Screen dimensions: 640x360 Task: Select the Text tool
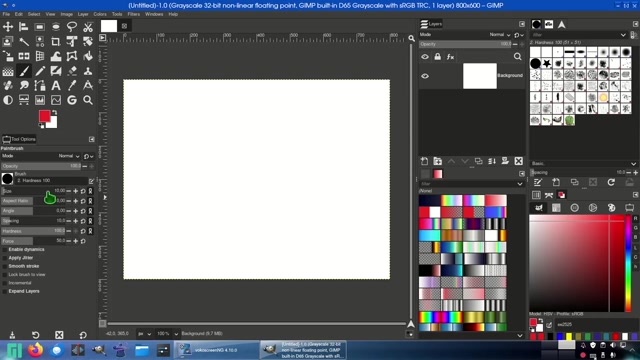click(56, 86)
